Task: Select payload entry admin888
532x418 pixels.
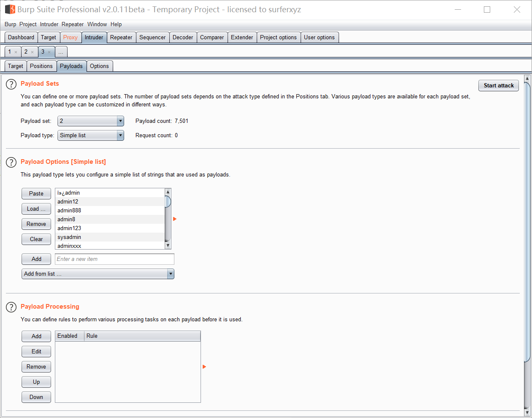Action: [x=110, y=211]
